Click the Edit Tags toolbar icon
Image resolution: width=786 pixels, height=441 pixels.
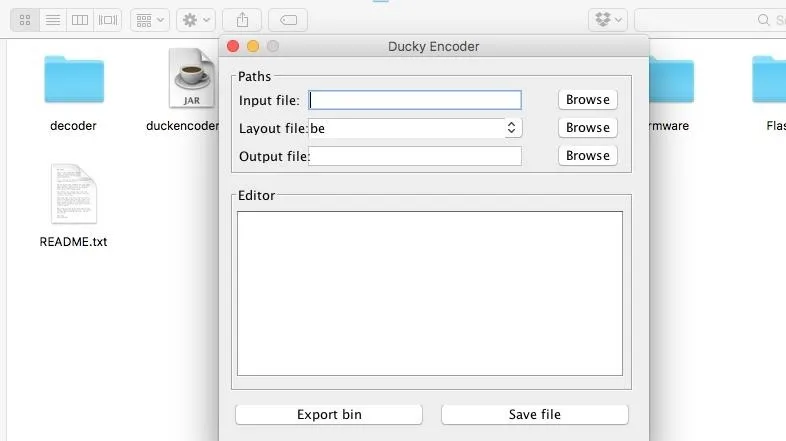pos(288,19)
